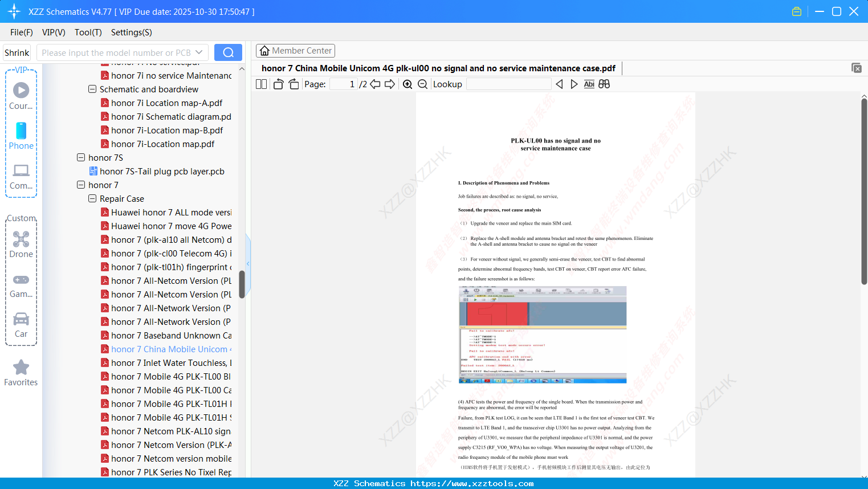The width and height of the screenshot is (868, 489).
Task: Open the VIP briefcase icon in title bar
Action: (797, 11)
